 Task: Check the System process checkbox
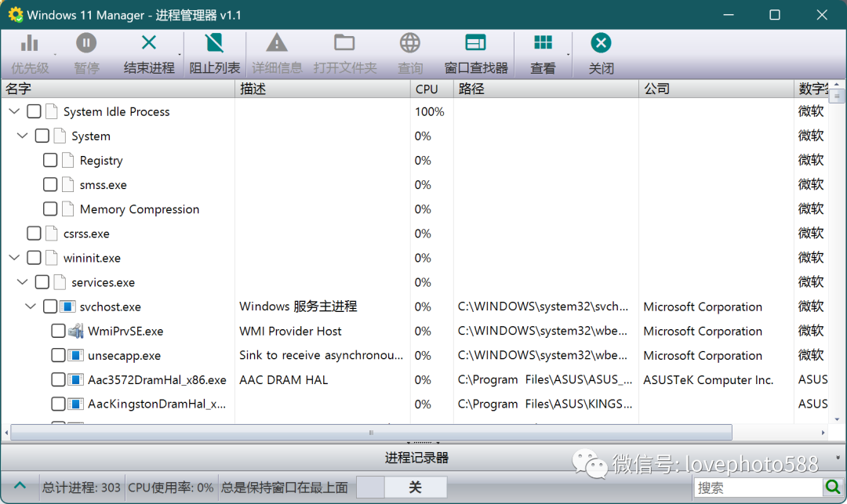(x=42, y=136)
